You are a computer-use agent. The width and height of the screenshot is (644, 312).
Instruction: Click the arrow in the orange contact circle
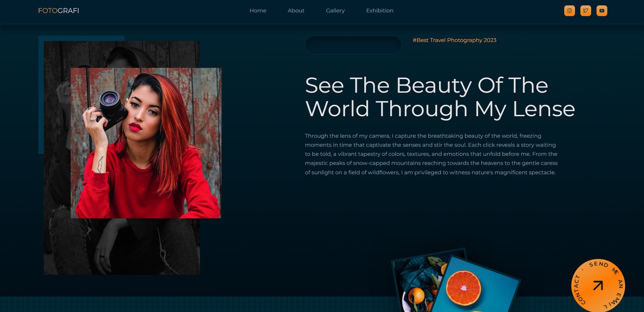(x=598, y=285)
